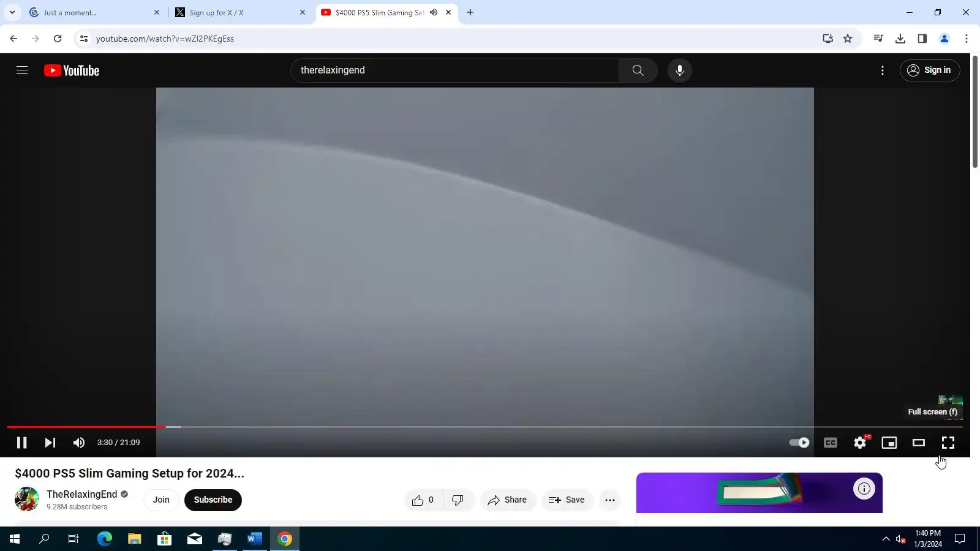Open the YouTube guide hamburger menu
980x551 pixels.
click(x=22, y=70)
